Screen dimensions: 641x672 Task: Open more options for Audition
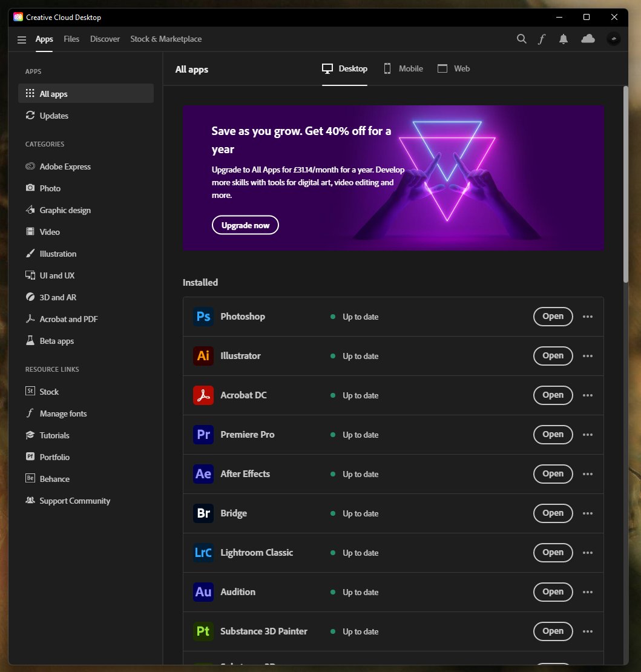(588, 592)
